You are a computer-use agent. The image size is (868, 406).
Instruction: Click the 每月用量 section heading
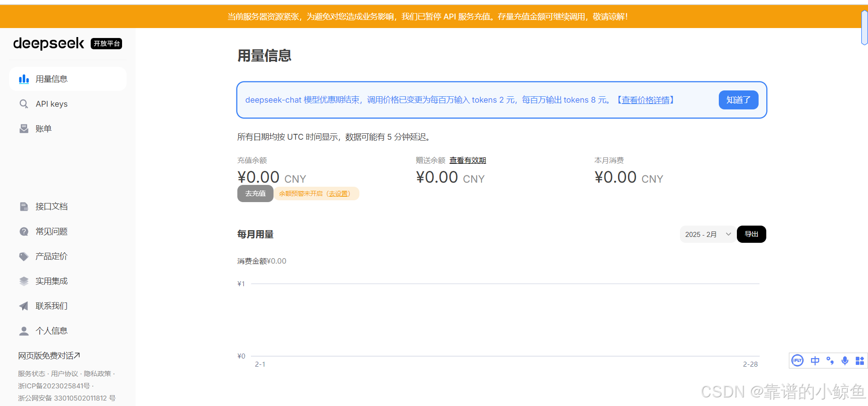[255, 234]
